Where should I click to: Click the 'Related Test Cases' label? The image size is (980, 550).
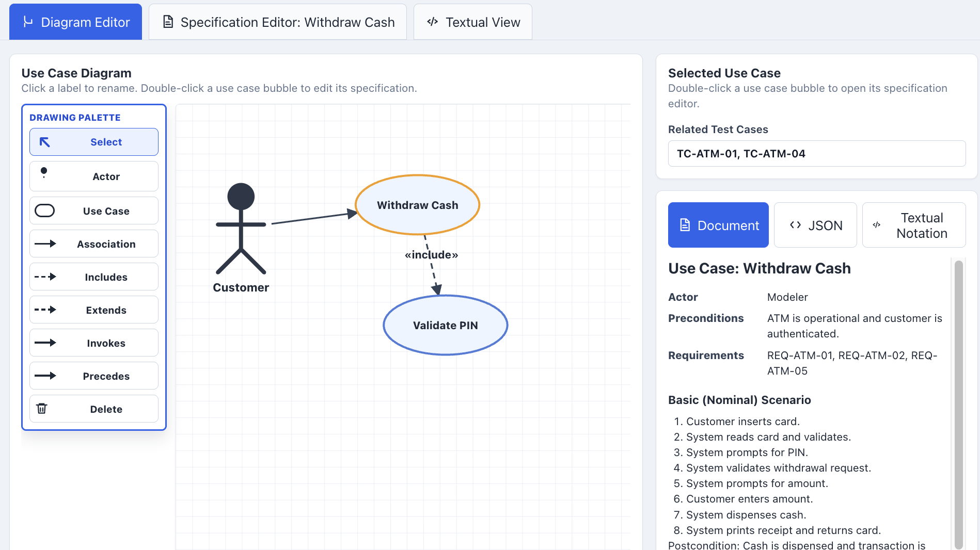pyautogui.click(x=718, y=130)
